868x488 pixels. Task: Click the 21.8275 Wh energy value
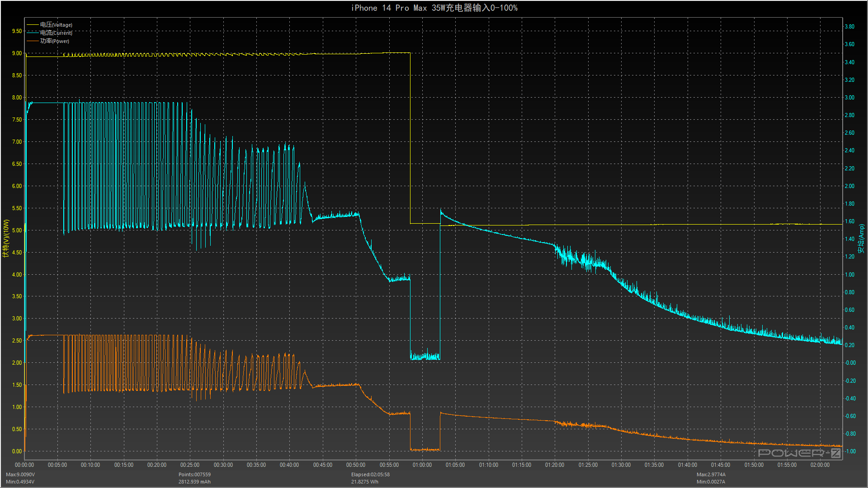point(365,482)
